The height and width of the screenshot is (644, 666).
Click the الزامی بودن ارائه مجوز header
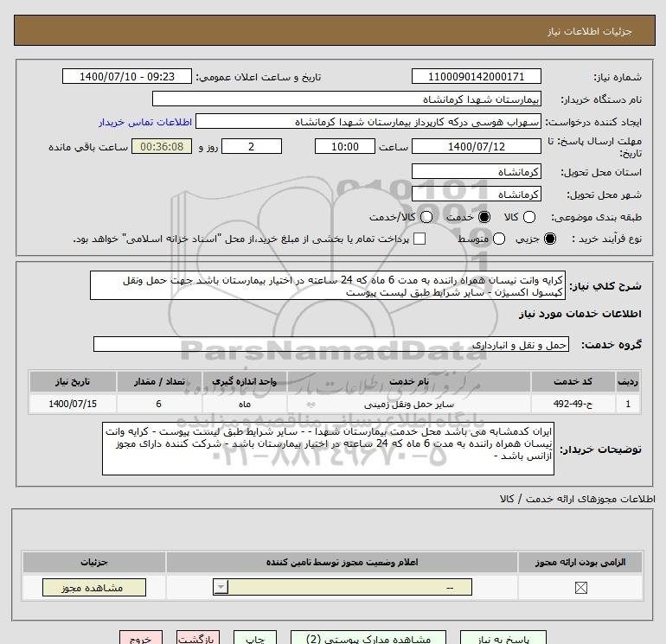point(580,562)
